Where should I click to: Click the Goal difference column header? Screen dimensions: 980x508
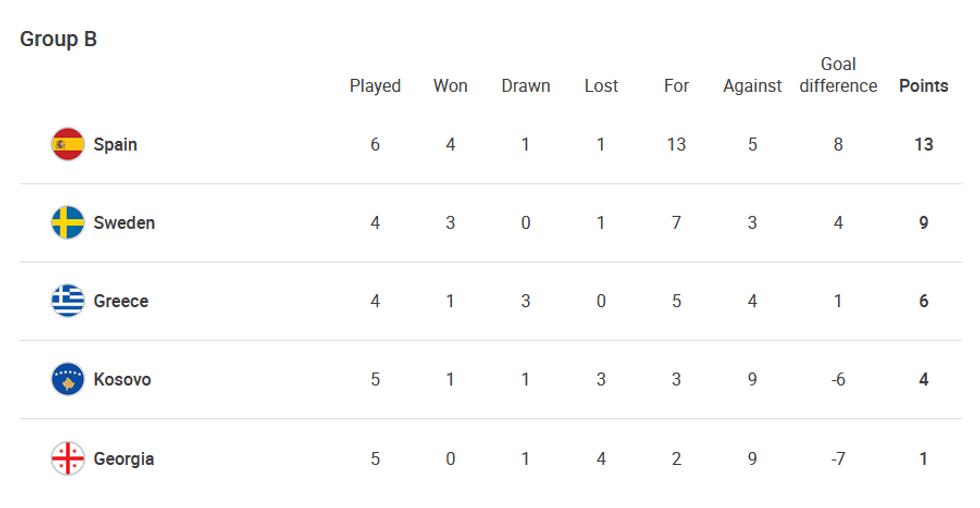coord(838,75)
